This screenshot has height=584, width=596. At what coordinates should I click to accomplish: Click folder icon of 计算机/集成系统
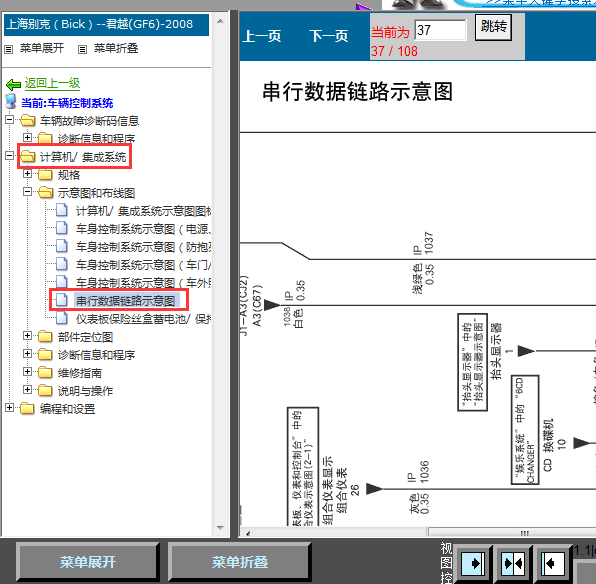[27, 156]
